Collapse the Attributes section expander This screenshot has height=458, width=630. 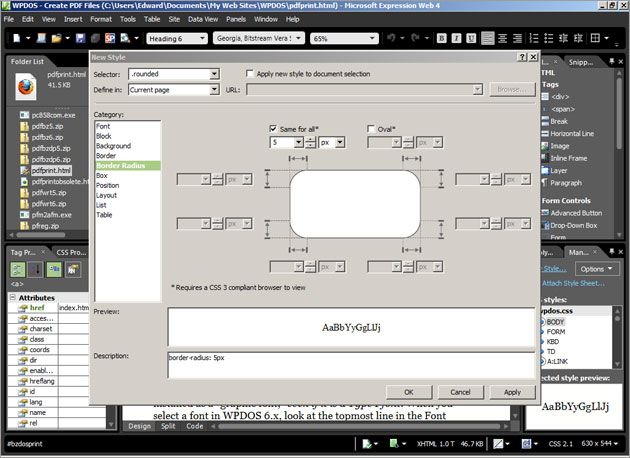[x=12, y=297]
